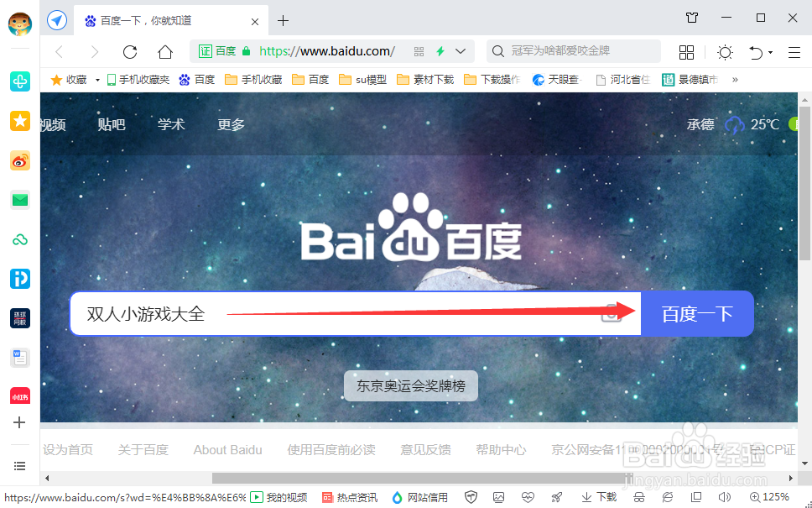Expand the undo closed tabs dropdown arrow

pyautogui.click(x=771, y=52)
